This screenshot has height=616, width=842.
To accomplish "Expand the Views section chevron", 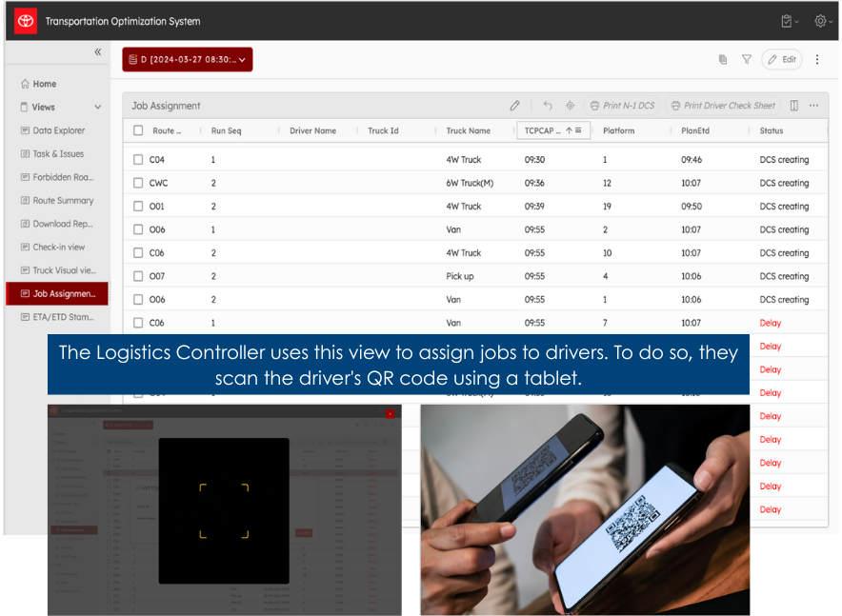I will click(x=98, y=107).
